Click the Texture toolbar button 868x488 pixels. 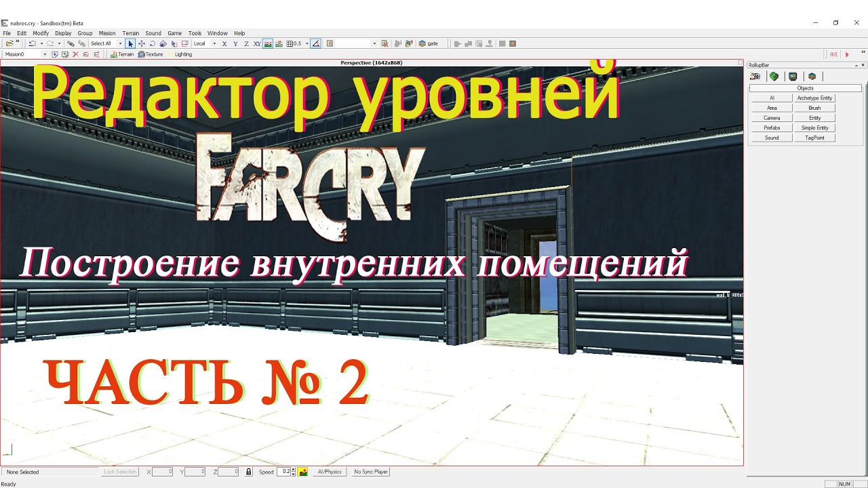[151, 54]
